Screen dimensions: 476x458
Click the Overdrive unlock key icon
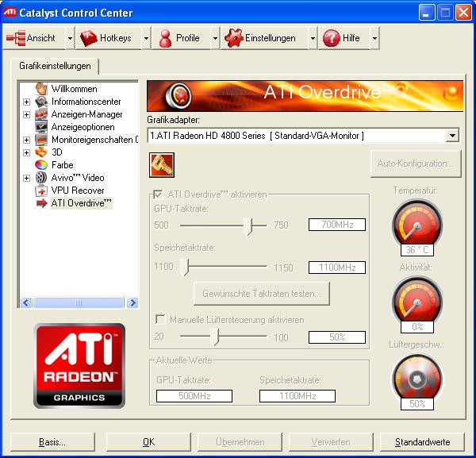[162, 165]
